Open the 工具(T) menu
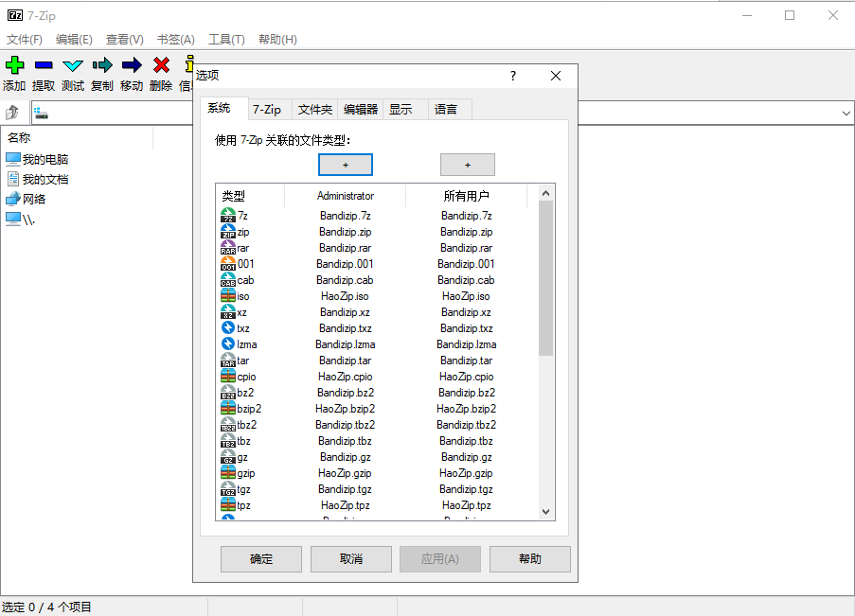Image resolution: width=855 pixels, height=616 pixels. (226, 39)
